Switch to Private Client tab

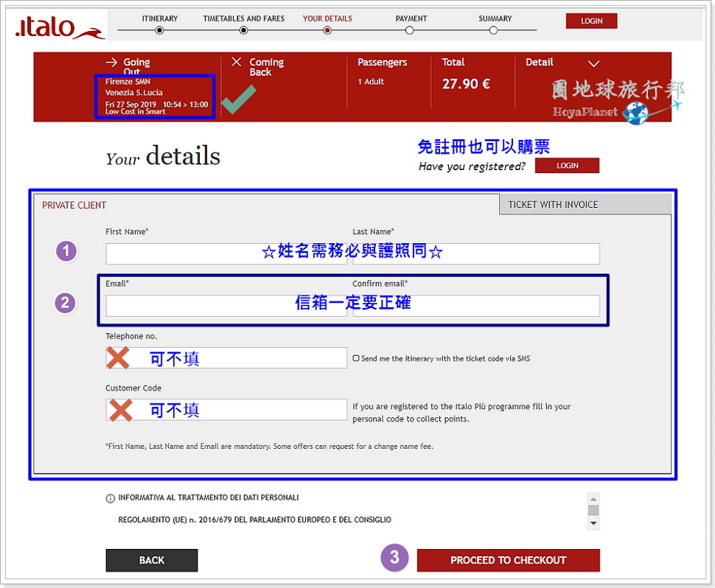[x=74, y=205]
